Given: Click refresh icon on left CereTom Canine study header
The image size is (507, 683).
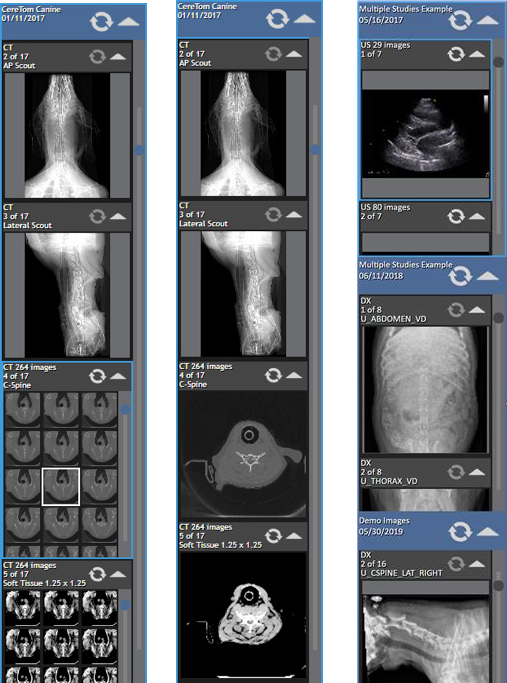Looking at the screenshot, I should point(101,21).
